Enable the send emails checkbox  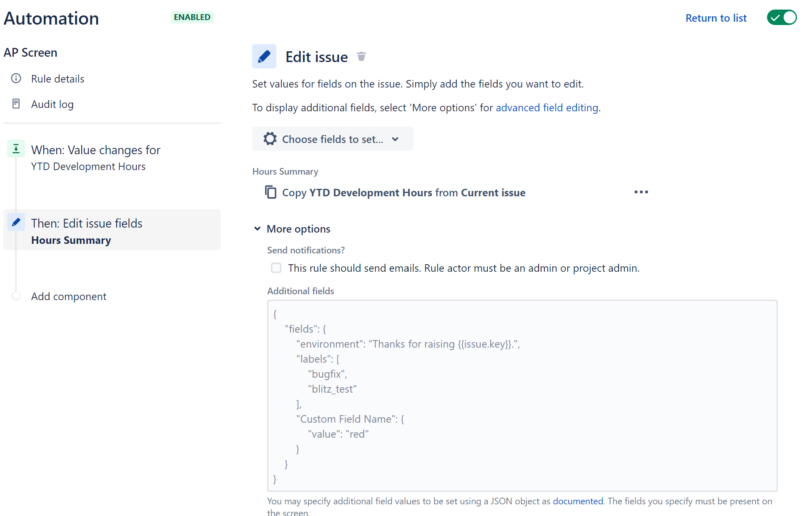276,268
